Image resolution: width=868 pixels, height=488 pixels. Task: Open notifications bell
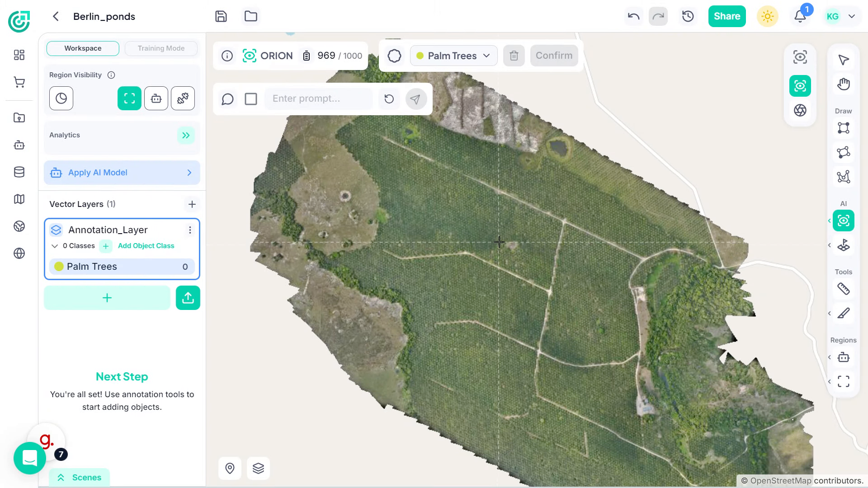[800, 17]
